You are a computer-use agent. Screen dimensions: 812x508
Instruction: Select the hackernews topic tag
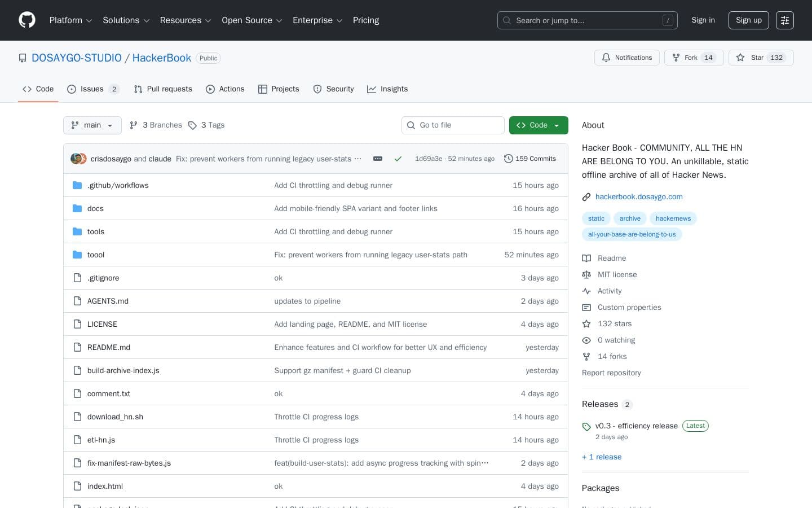(x=673, y=218)
